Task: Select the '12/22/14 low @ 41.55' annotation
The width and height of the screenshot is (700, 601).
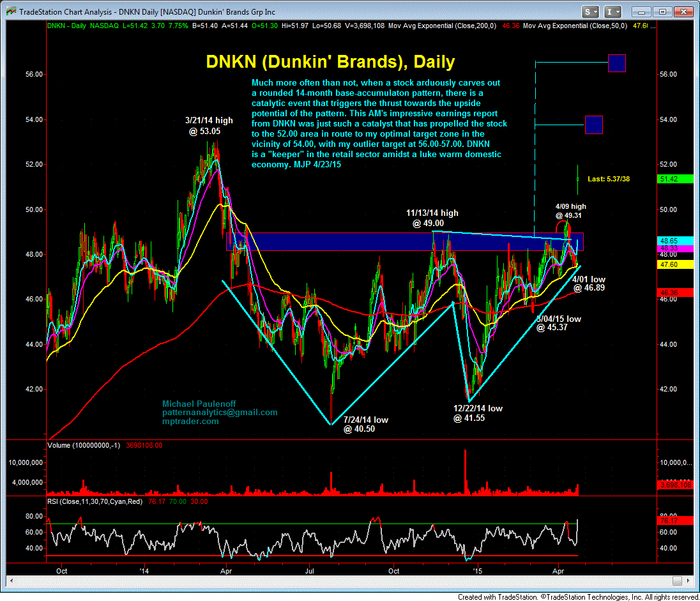Action: 478,413
